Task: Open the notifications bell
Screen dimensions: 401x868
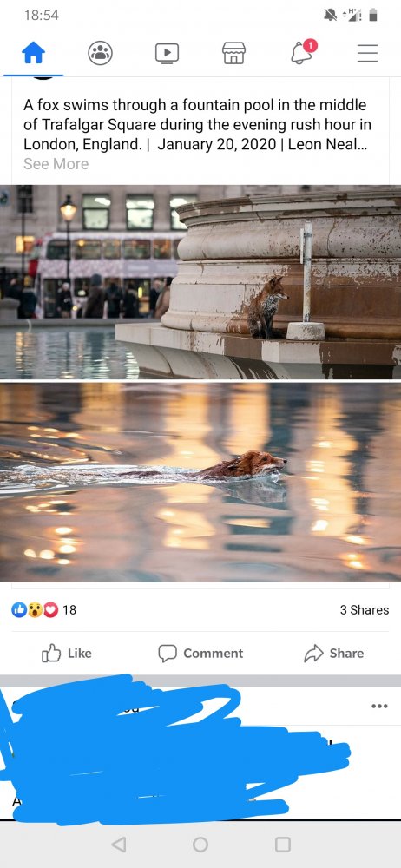Action: click(302, 52)
